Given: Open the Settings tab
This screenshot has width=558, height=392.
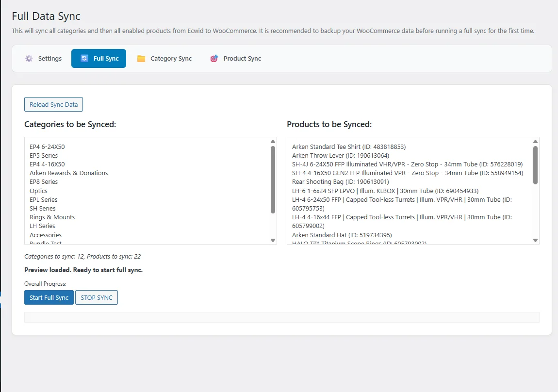Looking at the screenshot, I should tap(43, 58).
